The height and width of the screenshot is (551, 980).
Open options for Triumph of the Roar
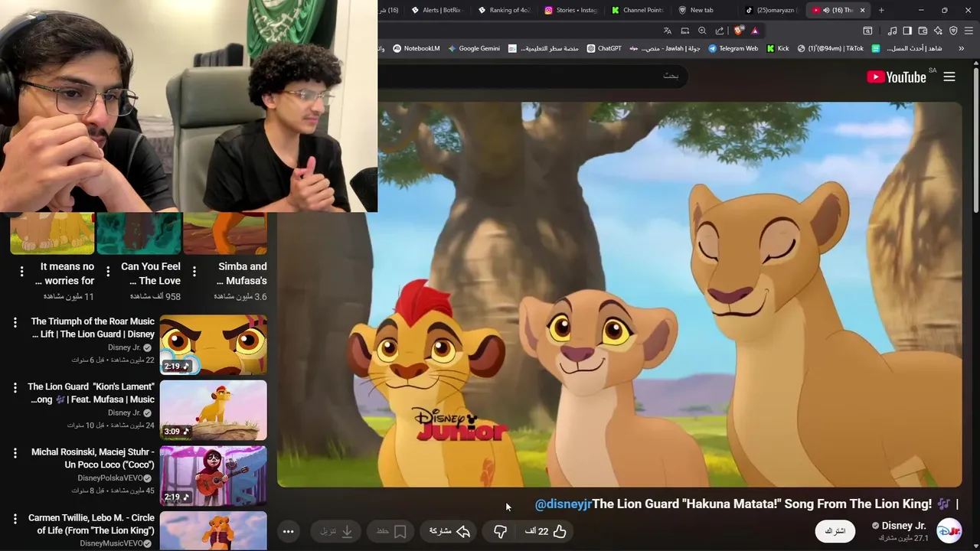pos(15,323)
